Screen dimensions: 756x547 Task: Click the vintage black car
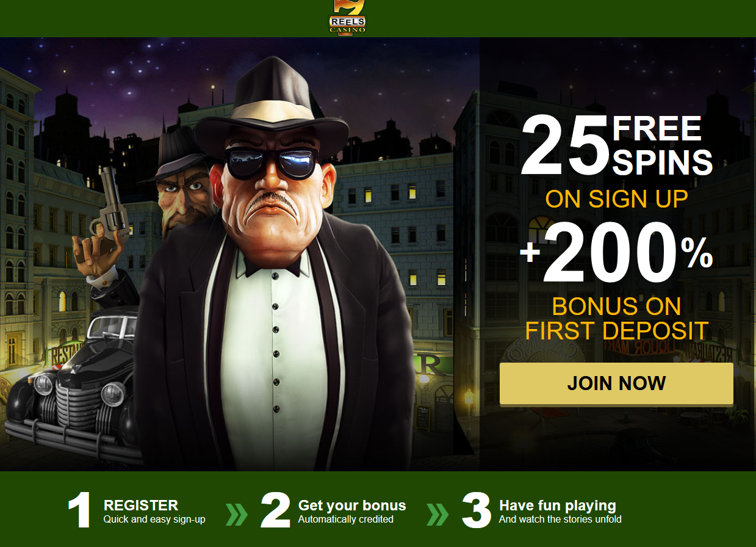70,391
